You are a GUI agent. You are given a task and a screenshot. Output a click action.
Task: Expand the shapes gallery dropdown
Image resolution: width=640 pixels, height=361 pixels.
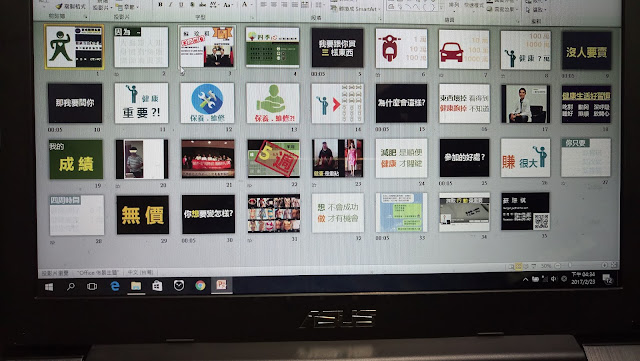(441, 8)
